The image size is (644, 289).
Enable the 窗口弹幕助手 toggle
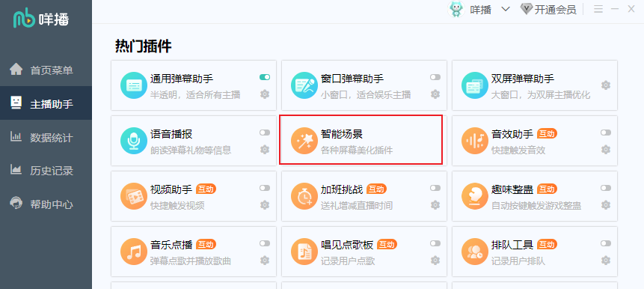click(435, 77)
